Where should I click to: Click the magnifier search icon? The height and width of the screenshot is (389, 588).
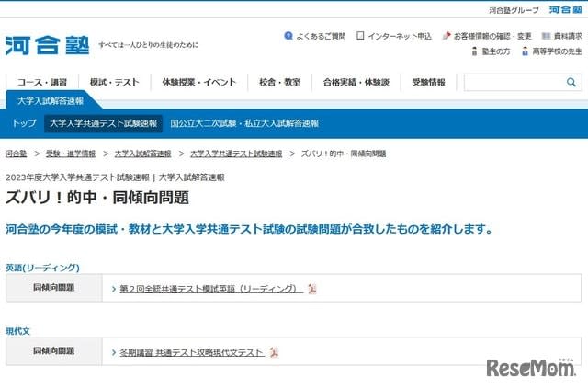pos(571,82)
